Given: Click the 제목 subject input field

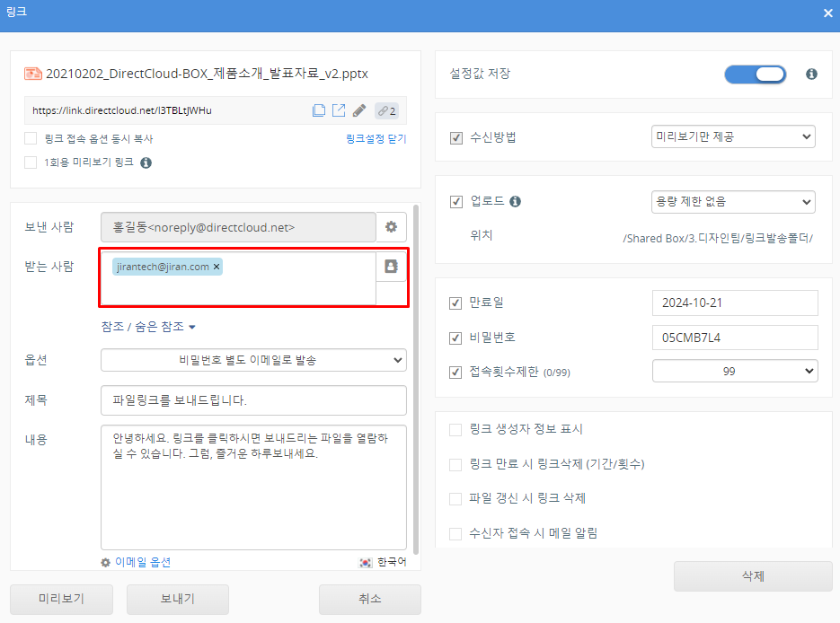Looking at the screenshot, I should 253,400.
